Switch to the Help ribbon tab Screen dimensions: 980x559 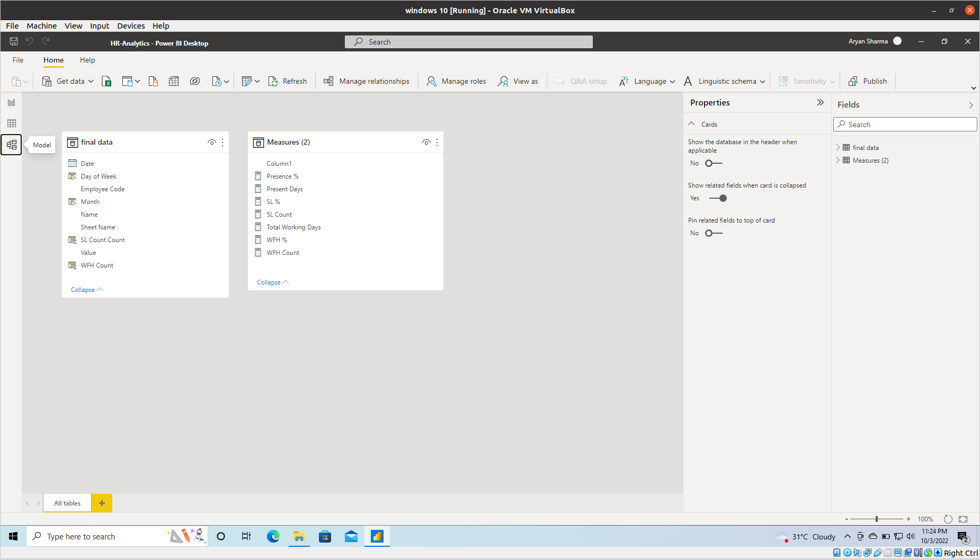tap(87, 60)
